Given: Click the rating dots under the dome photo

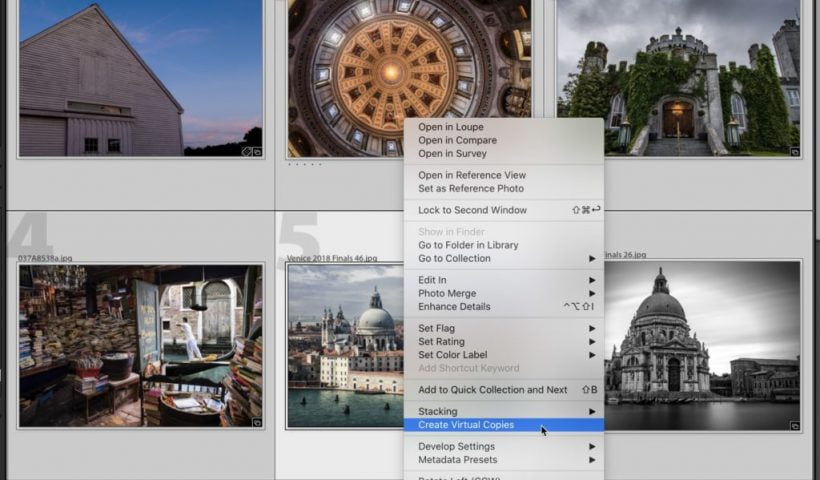Looking at the screenshot, I should click(x=305, y=165).
